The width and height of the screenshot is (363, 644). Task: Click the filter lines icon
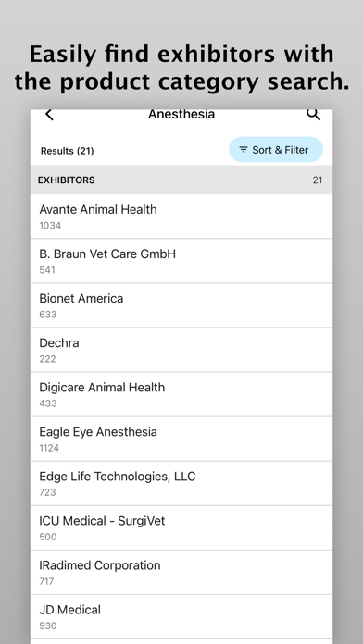244,150
